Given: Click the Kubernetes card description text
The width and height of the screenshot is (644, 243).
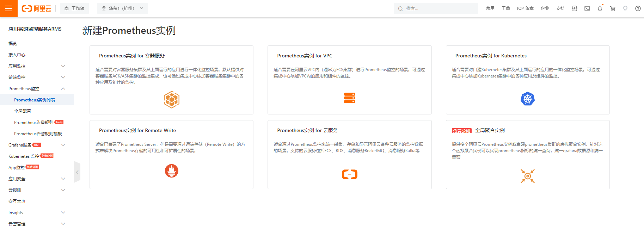Looking at the screenshot, I should (526, 73).
